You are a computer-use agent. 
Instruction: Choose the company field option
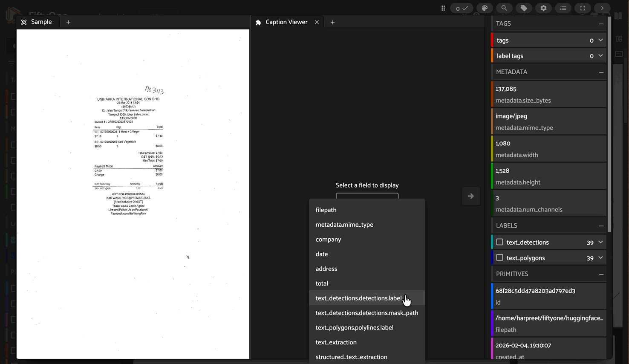pos(367,239)
